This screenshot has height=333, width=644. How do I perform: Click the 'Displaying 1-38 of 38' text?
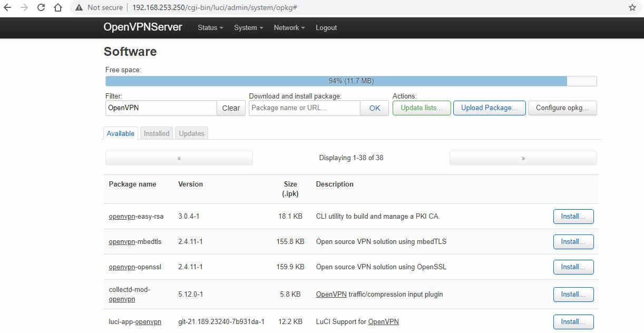click(x=352, y=158)
